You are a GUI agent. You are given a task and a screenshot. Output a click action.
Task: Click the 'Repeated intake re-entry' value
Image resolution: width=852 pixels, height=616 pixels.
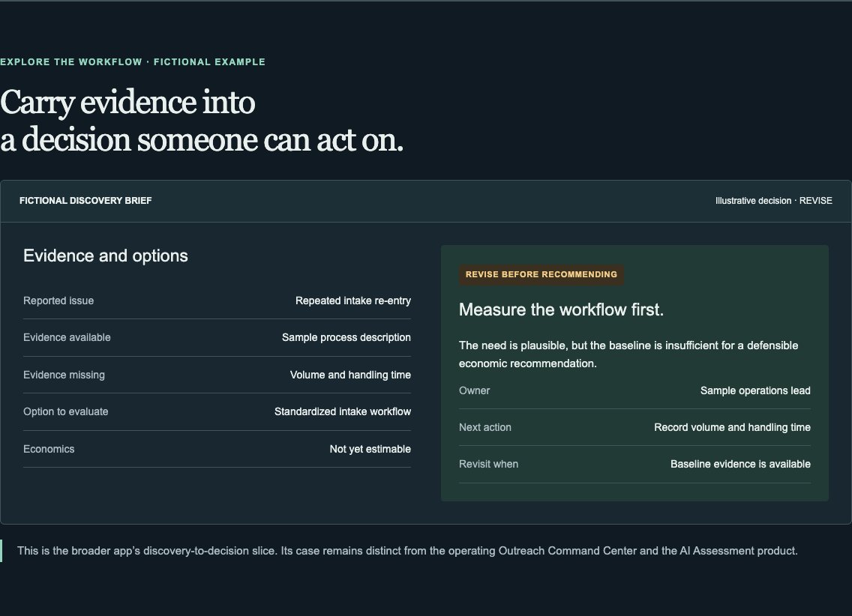click(353, 301)
